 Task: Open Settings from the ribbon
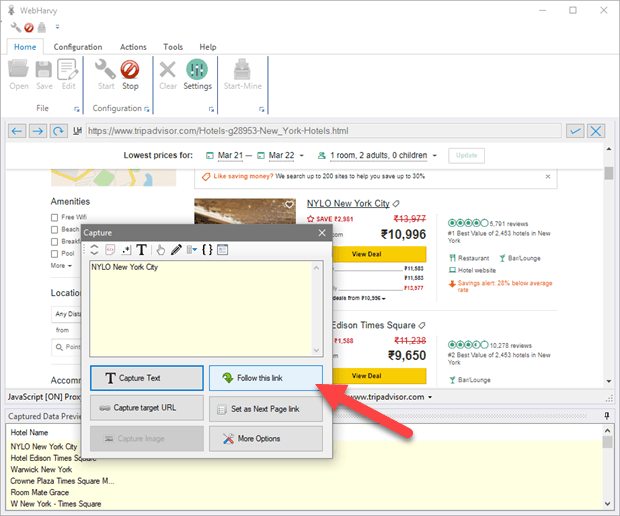pos(197,74)
